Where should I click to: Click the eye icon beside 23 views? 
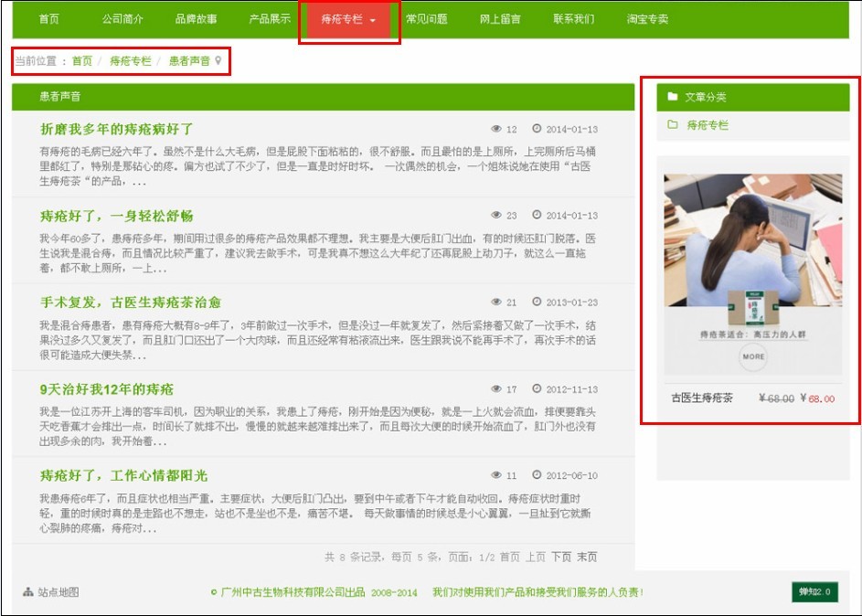[x=495, y=216]
